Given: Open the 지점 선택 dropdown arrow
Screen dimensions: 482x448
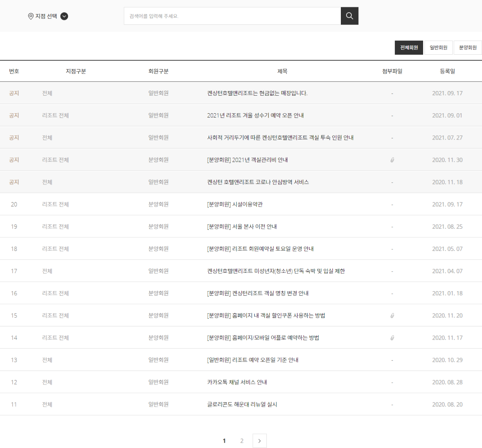Looking at the screenshot, I should tap(64, 16).
